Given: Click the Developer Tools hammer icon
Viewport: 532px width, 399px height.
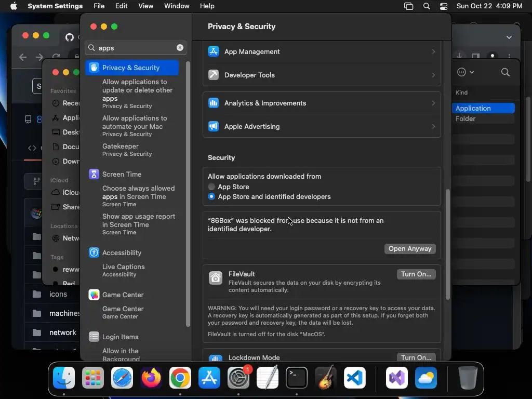Looking at the screenshot, I should click(x=213, y=75).
